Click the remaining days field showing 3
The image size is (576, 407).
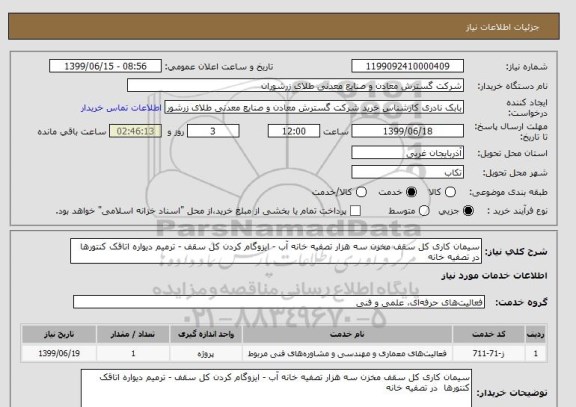[213, 131]
